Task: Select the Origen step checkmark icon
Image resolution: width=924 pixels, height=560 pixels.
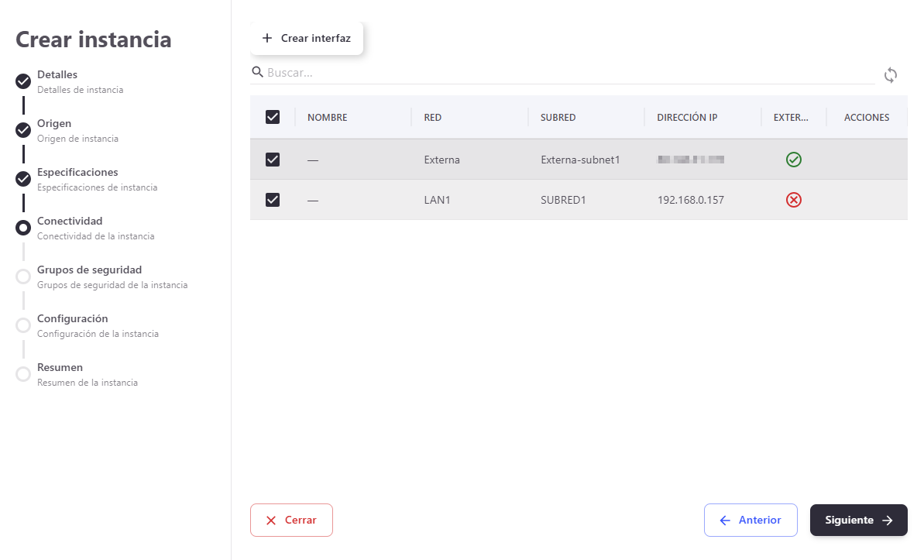Action: click(x=23, y=130)
